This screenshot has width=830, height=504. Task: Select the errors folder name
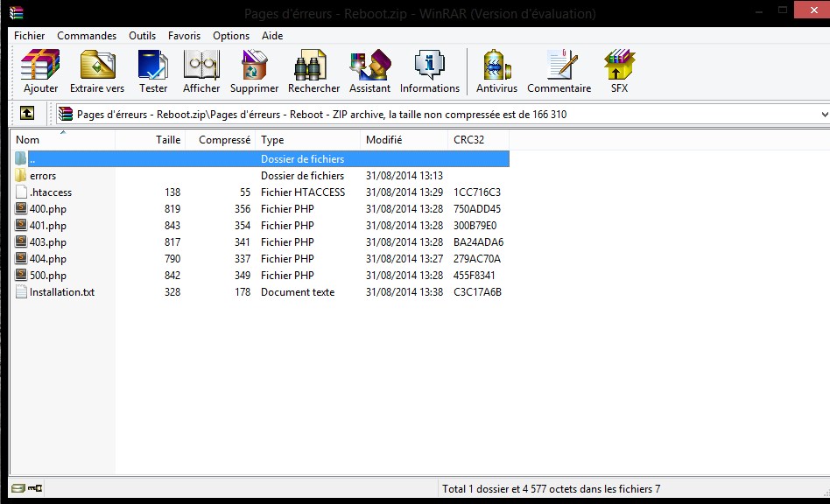click(43, 176)
